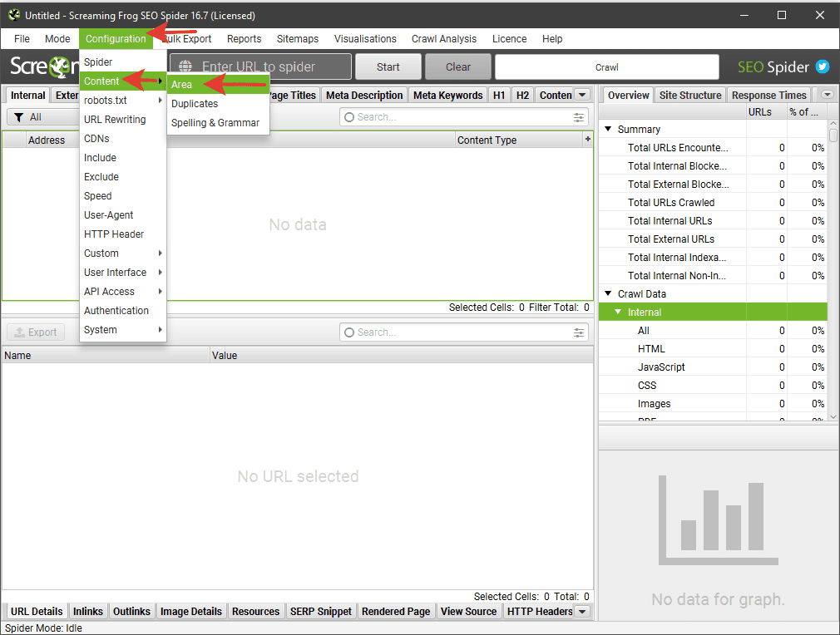Select the JavaScript row in Crawl Data
This screenshot has height=635, width=840.
[713, 367]
